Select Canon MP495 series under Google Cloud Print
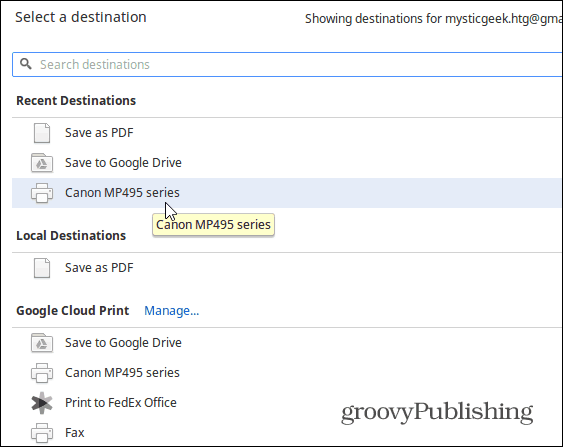This screenshot has height=447, width=563. pyautogui.click(x=122, y=373)
